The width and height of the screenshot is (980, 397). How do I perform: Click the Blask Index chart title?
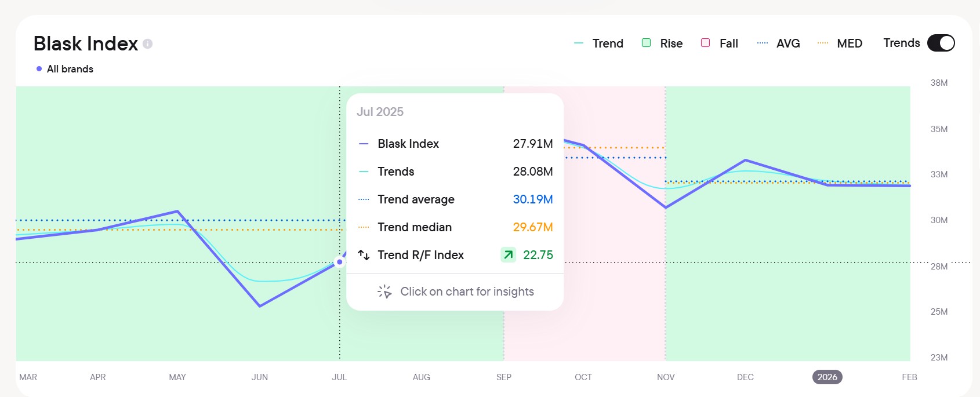click(86, 43)
